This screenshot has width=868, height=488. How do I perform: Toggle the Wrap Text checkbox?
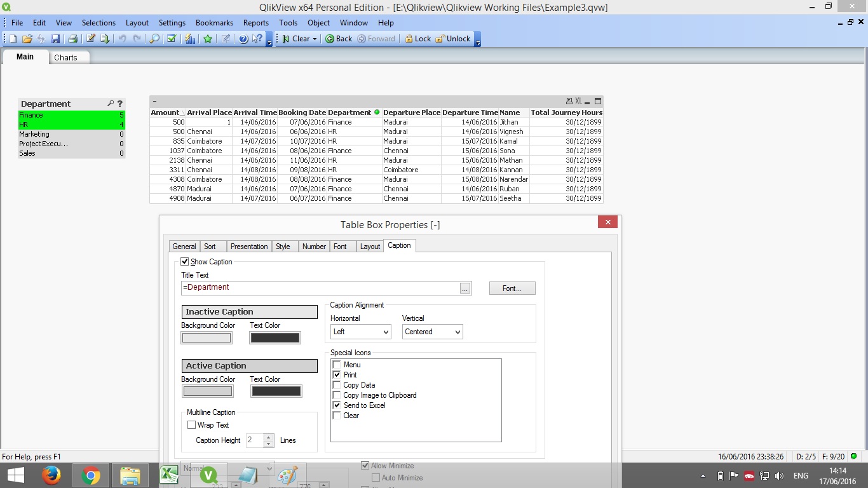(x=191, y=425)
